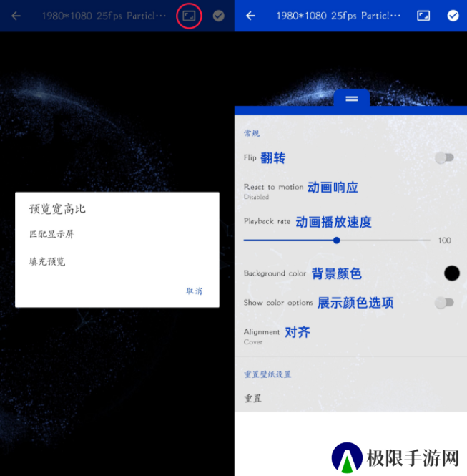Click the playback rate value 100

[445, 241]
